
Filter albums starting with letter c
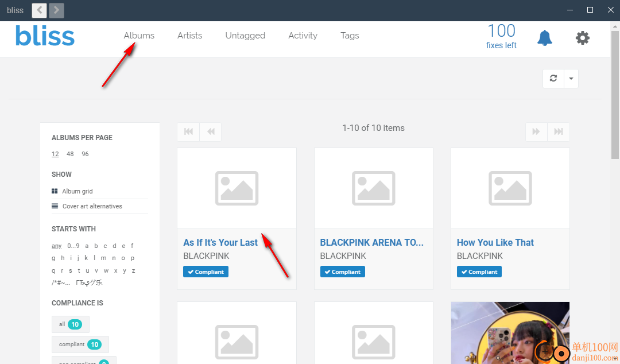[105, 246]
